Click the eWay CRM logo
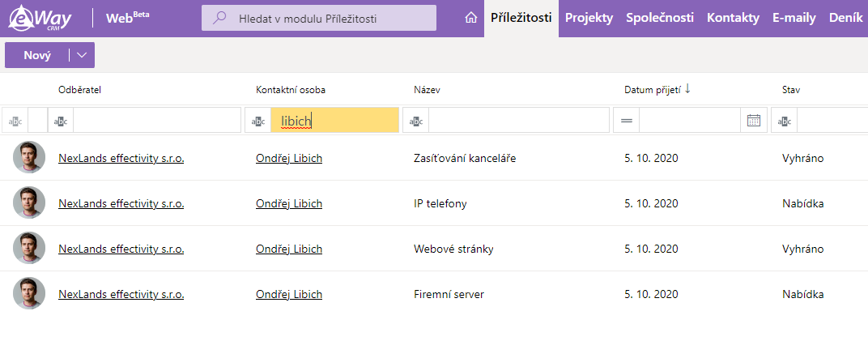 pyautogui.click(x=40, y=19)
